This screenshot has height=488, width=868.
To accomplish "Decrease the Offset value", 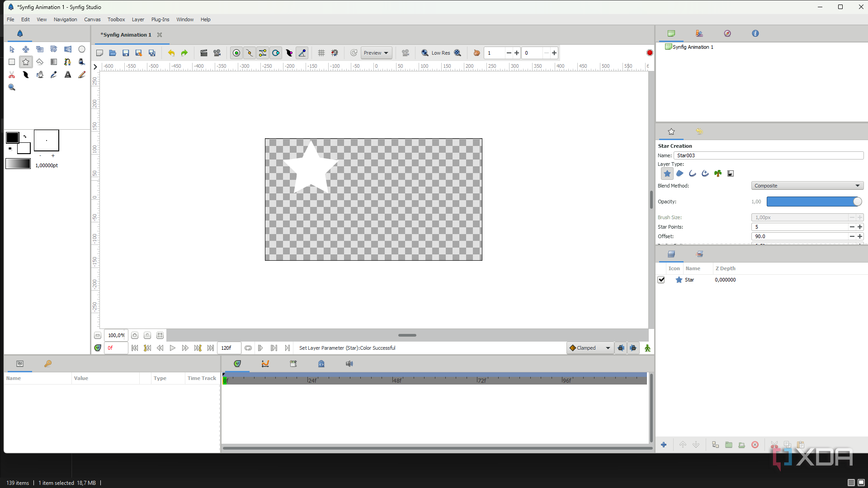I will (x=852, y=236).
